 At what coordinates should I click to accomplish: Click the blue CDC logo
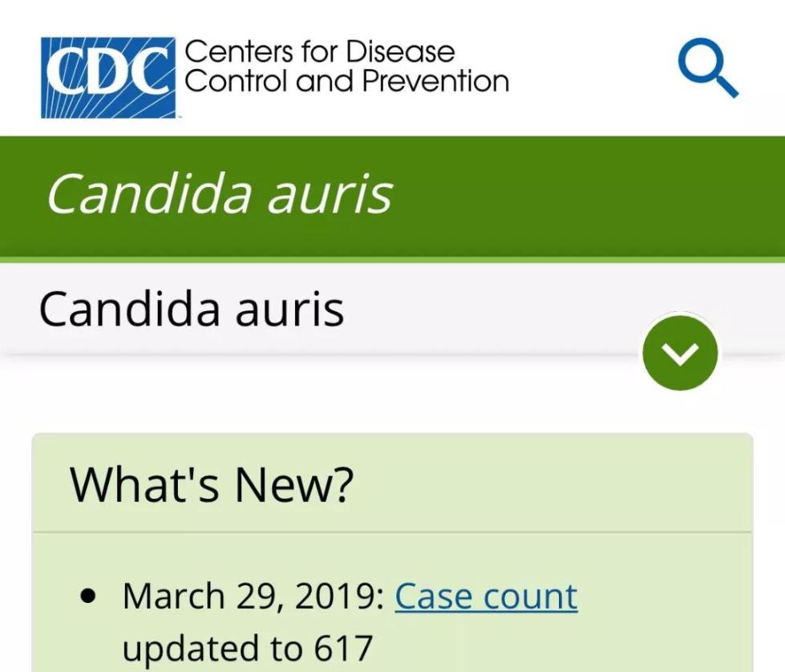coord(108,77)
